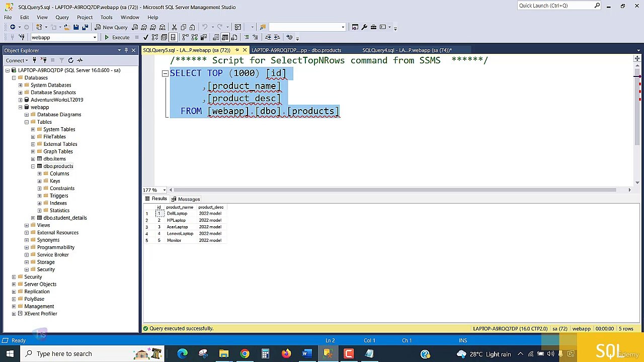Click the wrench Properties icon

[x=364, y=27]
